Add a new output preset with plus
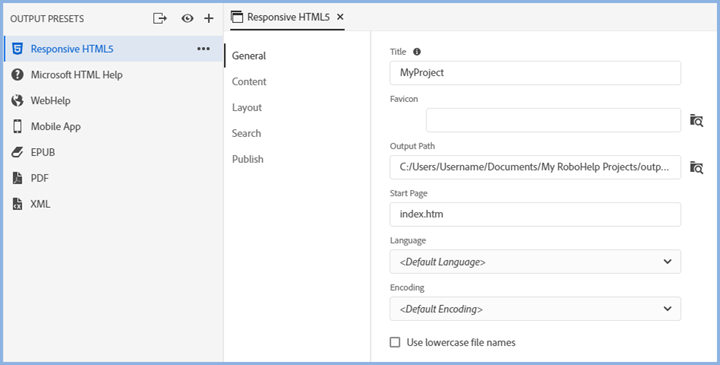 [x=209, y=18]
